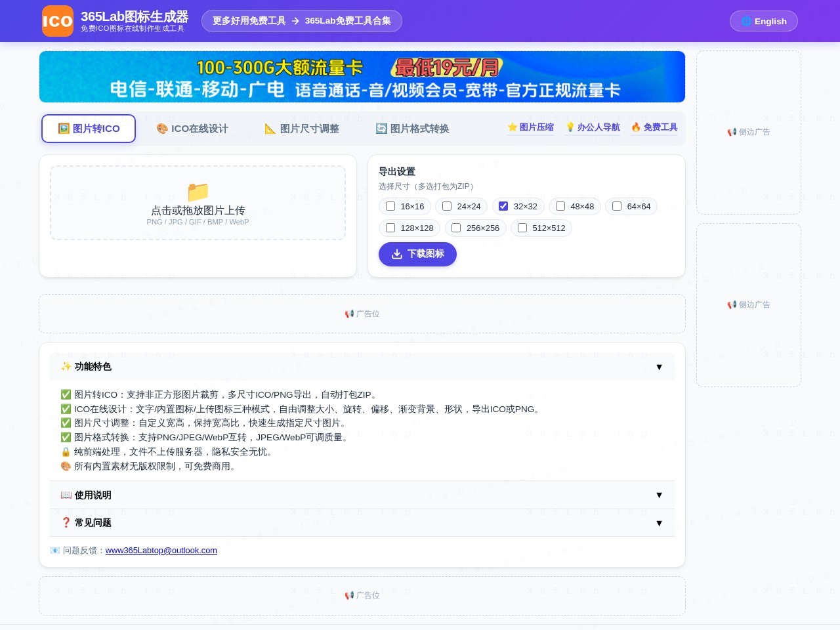Screen dimensions: 840x630
Task: Click the 导出设置 heading
Action: point(397,171)
